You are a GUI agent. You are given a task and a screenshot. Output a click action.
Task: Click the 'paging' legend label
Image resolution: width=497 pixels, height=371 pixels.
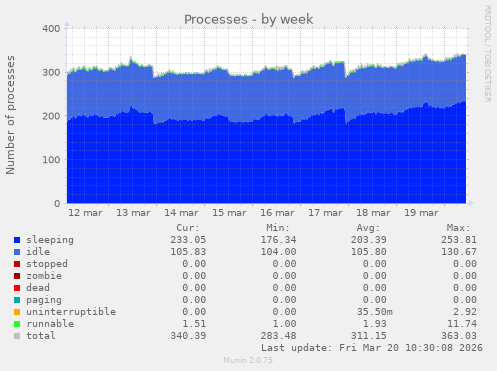click(x=44, y=300)
